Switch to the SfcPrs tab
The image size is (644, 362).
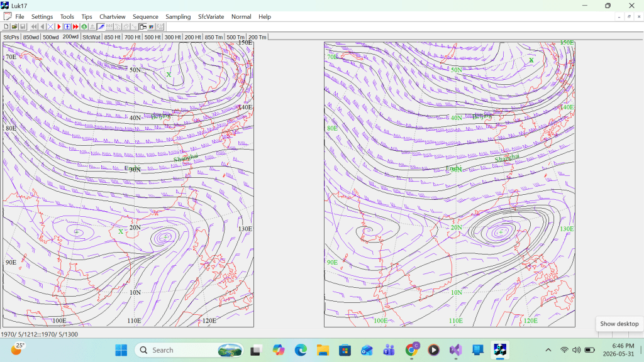click(11, 37)
